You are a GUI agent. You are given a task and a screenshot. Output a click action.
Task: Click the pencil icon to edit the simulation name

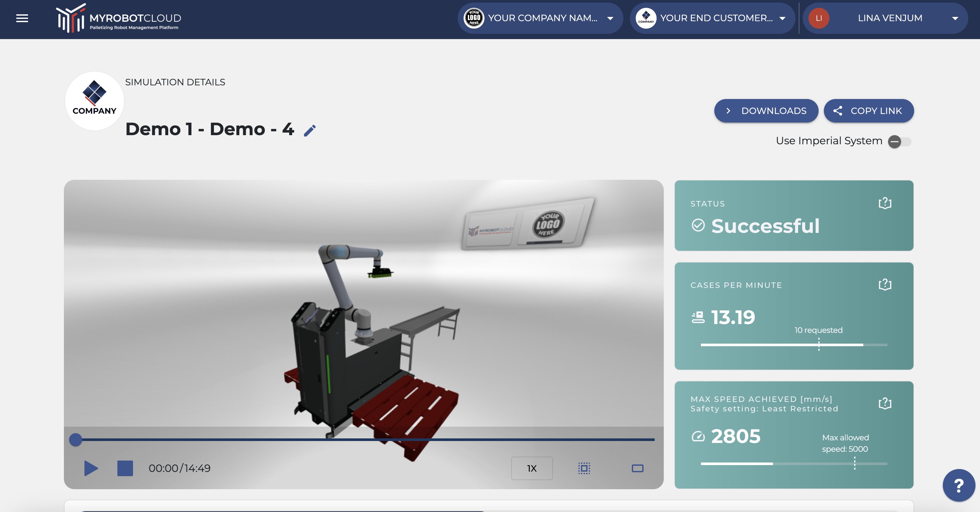point(310,130)
